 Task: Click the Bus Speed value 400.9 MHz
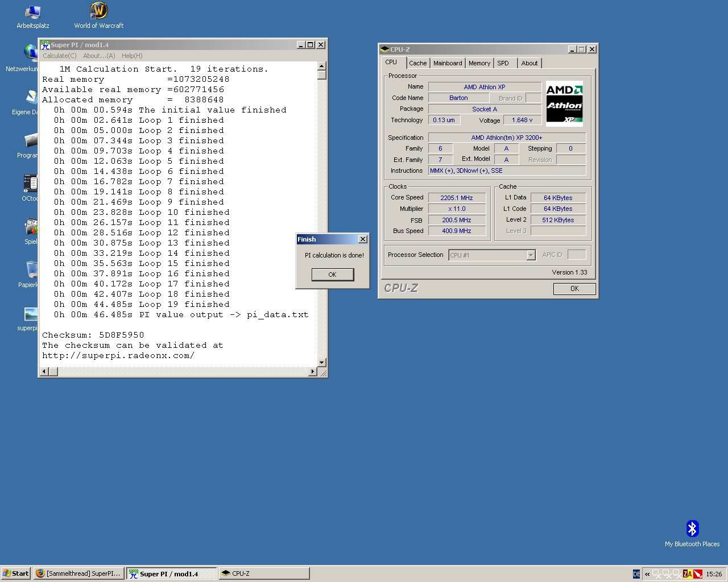pyautogui.click(x=457, y=231)
